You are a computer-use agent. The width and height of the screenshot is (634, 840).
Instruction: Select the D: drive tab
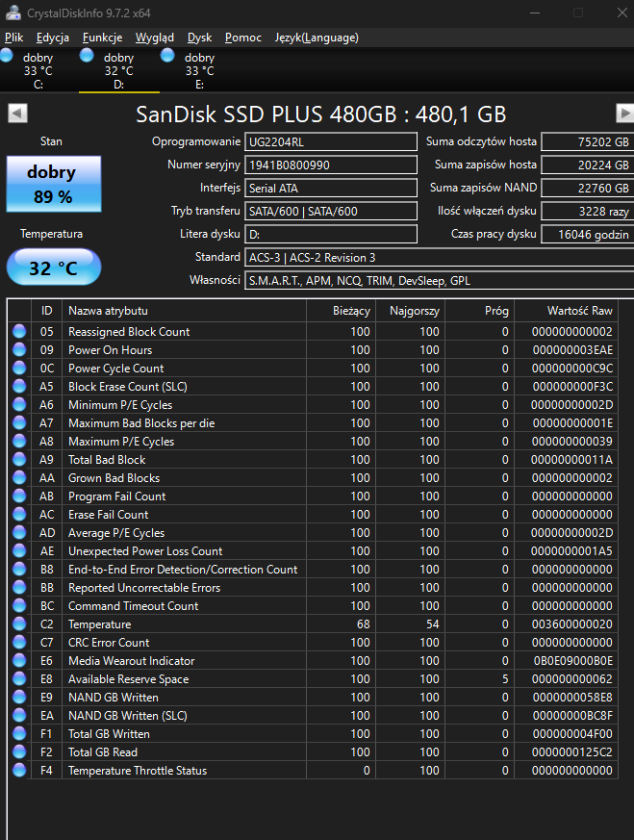118,71
